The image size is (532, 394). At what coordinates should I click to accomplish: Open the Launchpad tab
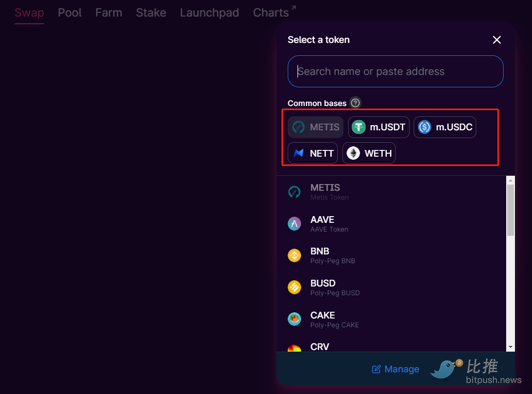(x=209, y=13)
